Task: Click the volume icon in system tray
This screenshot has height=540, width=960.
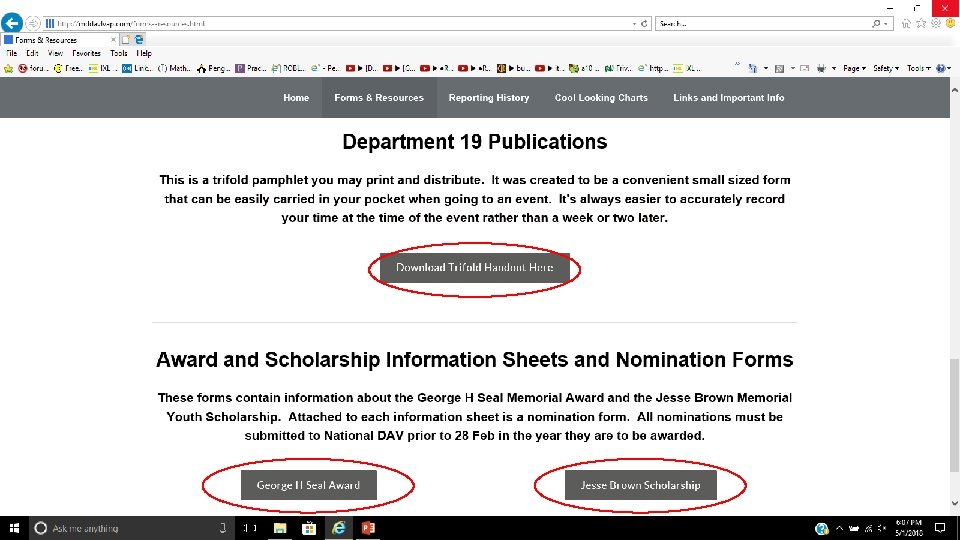Action: [x=882, y=528]
